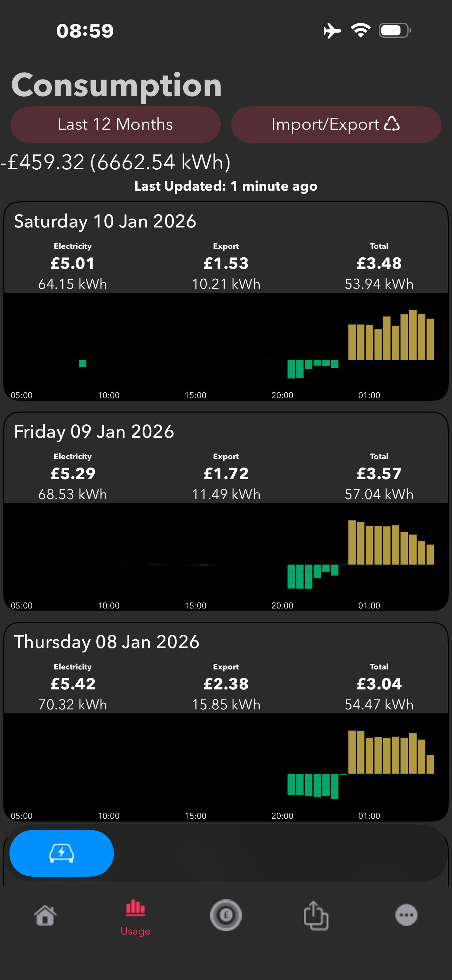Open the Home tab icon
Viewport: 452px width, 980px height.
point(45,915)
